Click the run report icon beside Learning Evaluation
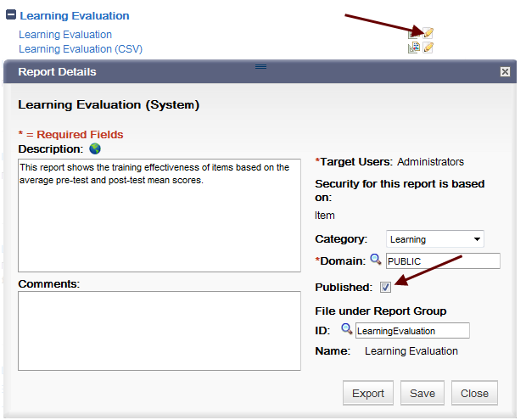 click(413, 34)
